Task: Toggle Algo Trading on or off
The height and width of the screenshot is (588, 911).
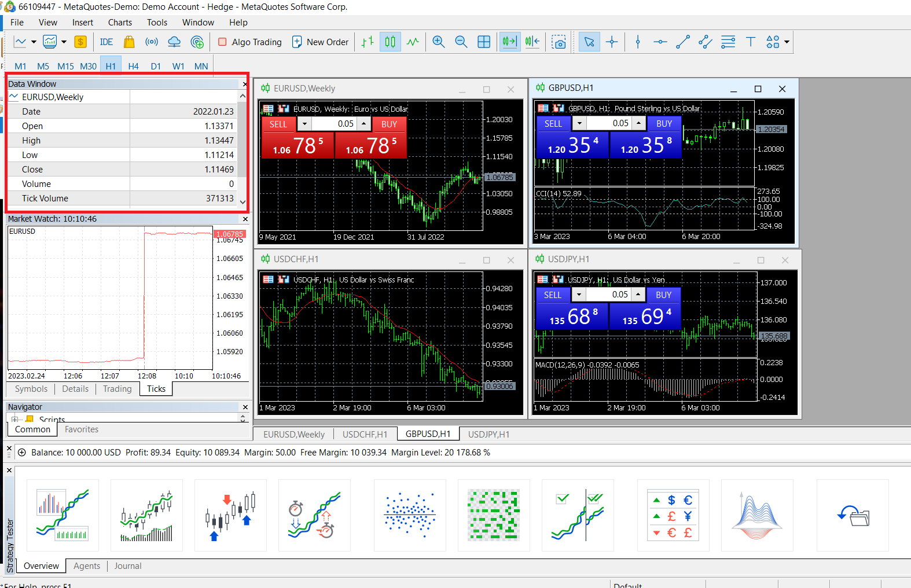Action: [249, 42]
